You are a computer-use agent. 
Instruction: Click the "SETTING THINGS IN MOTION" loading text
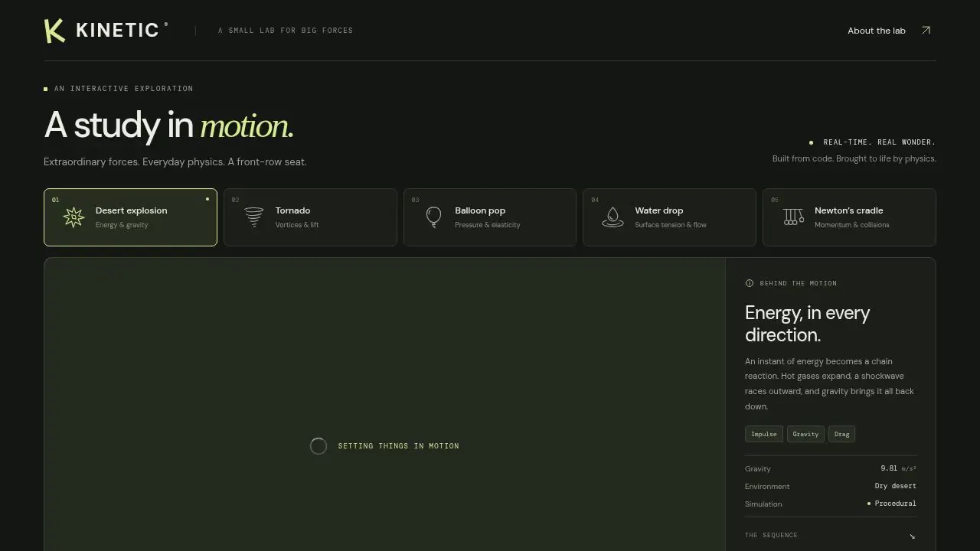[398, 446]
